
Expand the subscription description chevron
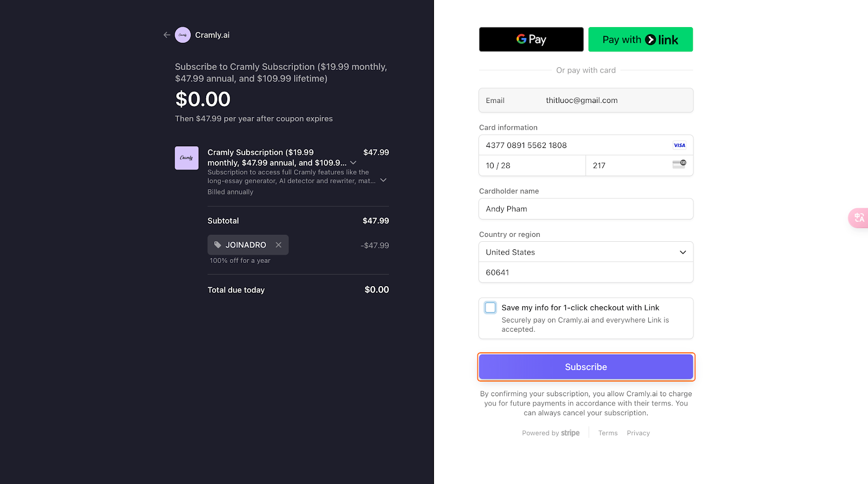383,180
